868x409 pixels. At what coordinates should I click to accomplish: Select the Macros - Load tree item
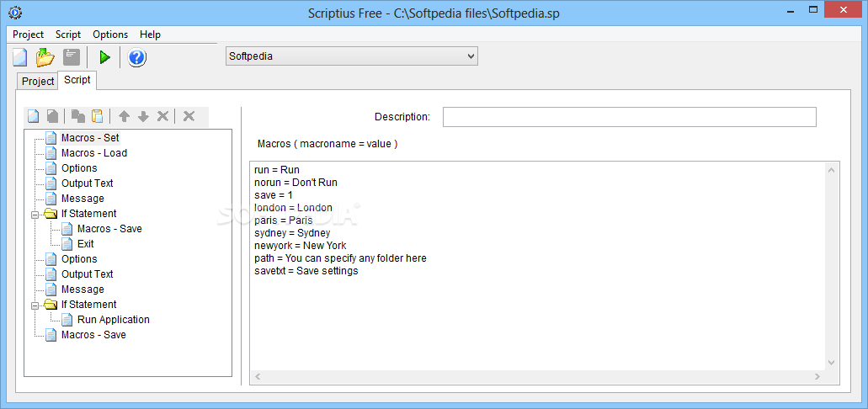pos(94,153)
